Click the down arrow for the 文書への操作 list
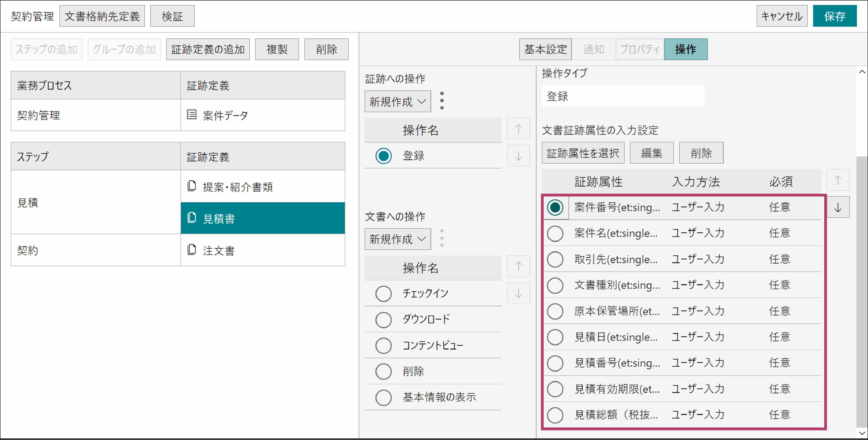 point(519,293)
